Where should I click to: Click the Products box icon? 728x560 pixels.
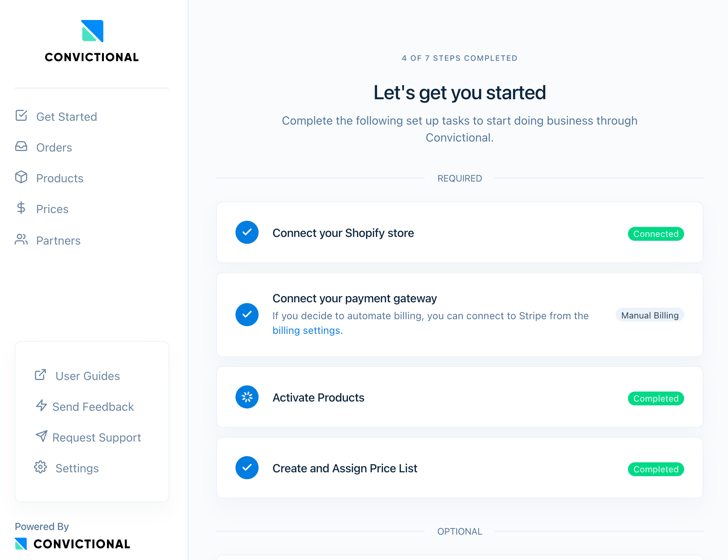coord(21,177)
